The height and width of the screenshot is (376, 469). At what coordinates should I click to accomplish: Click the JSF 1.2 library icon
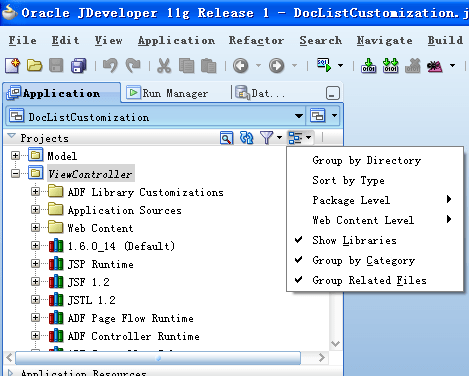pos(56,282)
